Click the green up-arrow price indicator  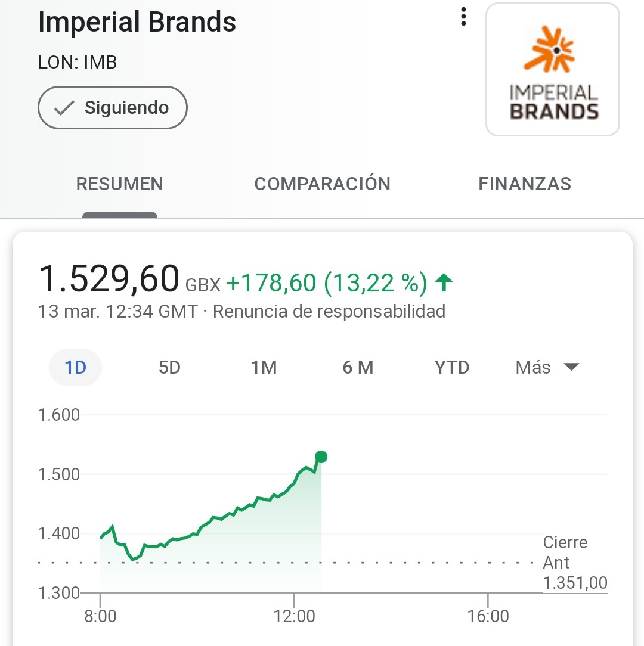444,282
